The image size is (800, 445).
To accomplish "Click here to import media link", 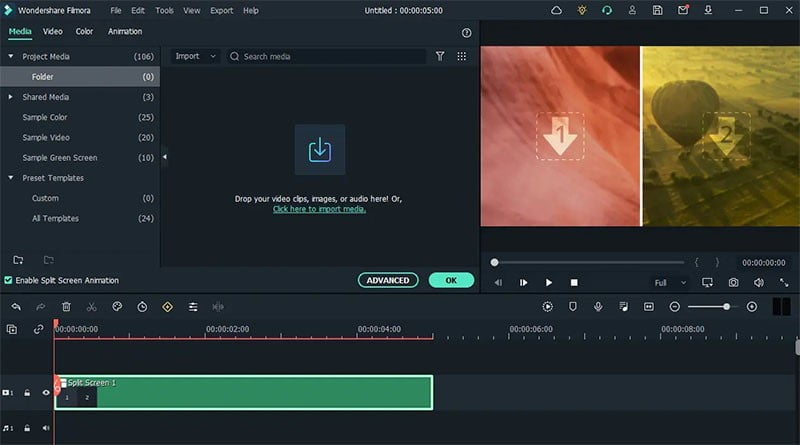I will pyautogui.click(x=319, y=209).
